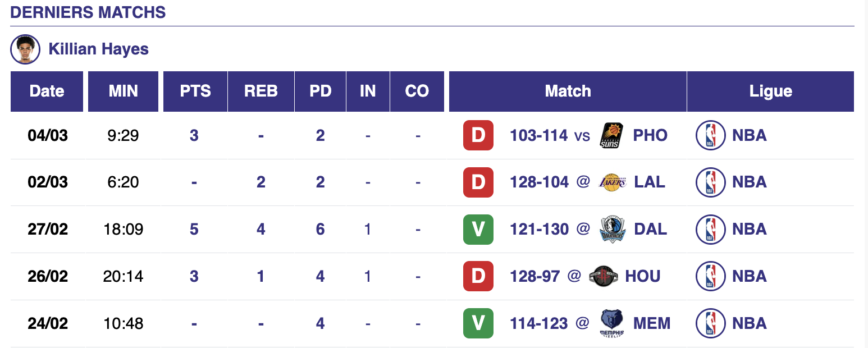Open the 103-114 score against PHO
Image resolution: width=868 pixels, height=348 pixels.
click(538, 135)
